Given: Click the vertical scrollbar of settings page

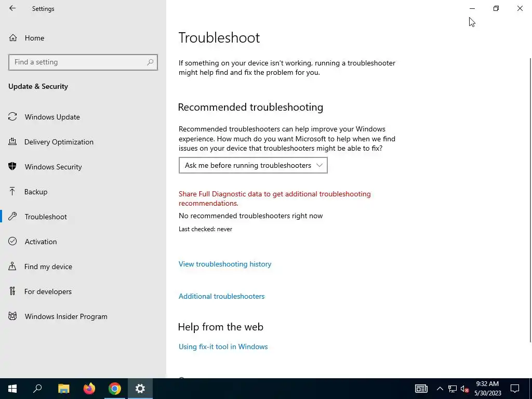Looking at the screenshot, I should coord(530,200).
